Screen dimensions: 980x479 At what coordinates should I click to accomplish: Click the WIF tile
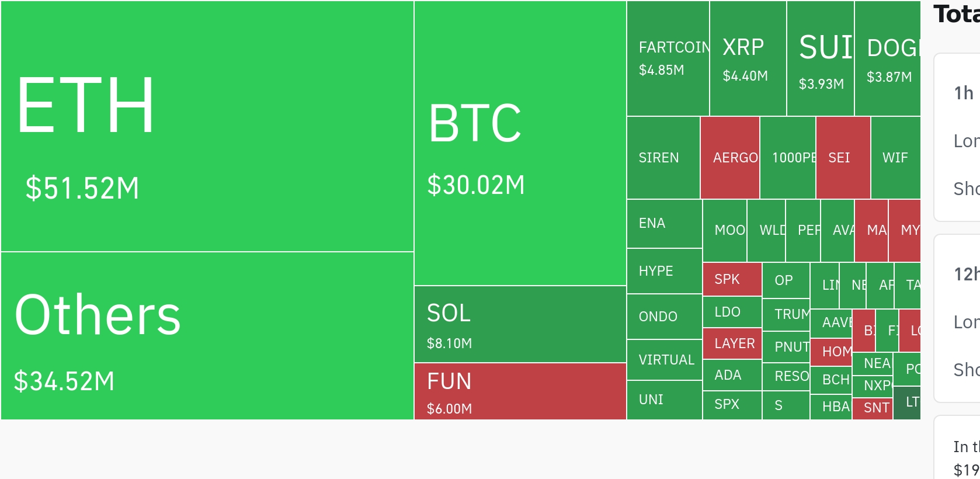pyautogui.click(x=896, y=158)
